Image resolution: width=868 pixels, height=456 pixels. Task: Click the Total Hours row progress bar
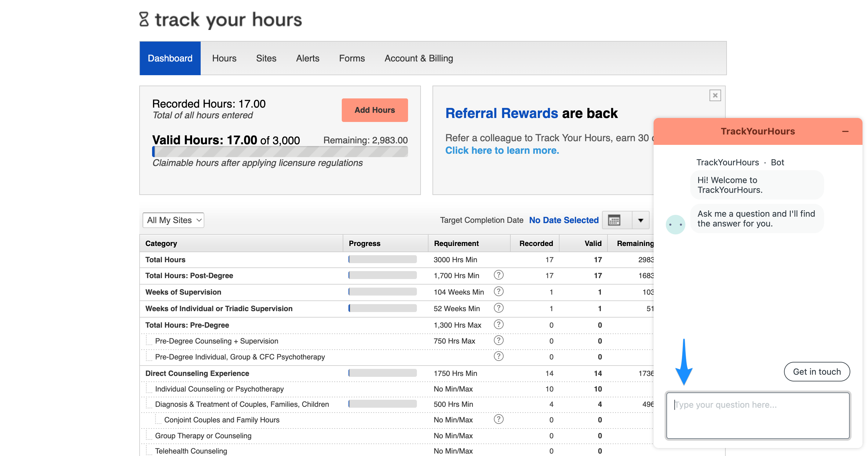click(382, 259)
